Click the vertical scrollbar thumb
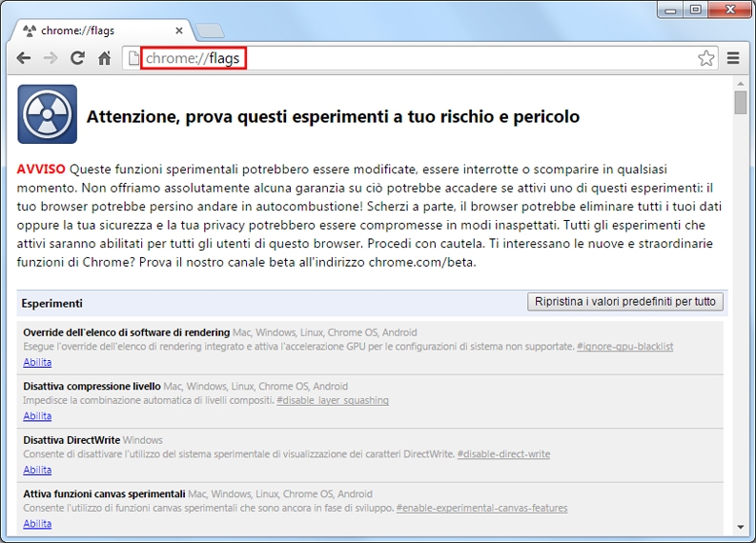This screenshot has height=543, width=756. click(741, 103)
